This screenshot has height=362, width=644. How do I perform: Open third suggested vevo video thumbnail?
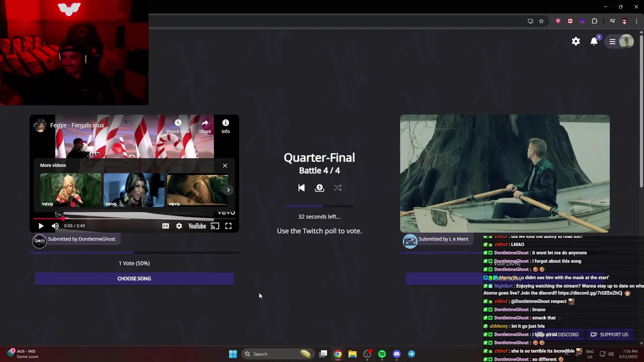pyautogui.click(x=197, y=190)
